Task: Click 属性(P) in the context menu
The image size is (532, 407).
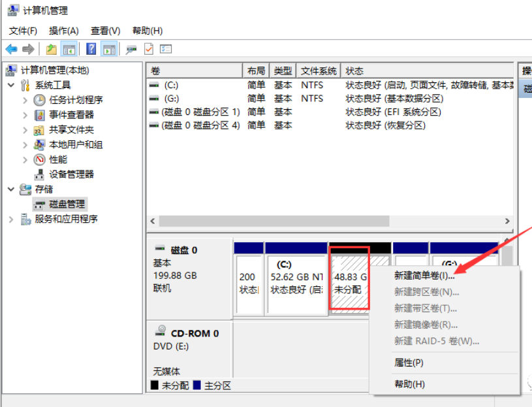Action: (409, 363)
